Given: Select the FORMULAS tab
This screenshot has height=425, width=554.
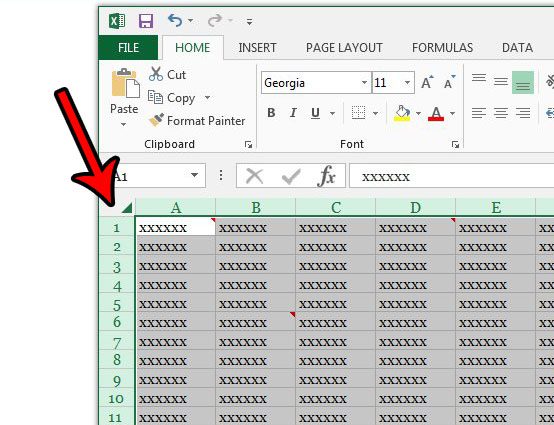Looking at the screenshot, I should click(442, 48).
